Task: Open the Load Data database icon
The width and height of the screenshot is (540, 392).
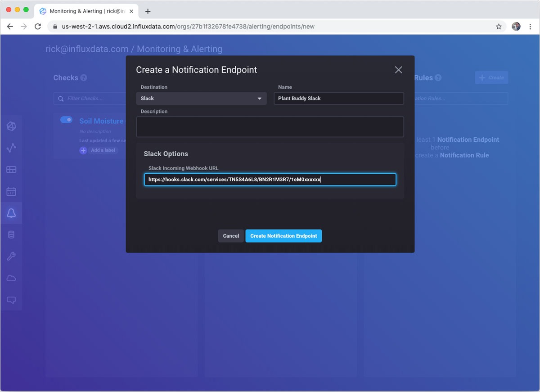Action: pos(12,234)
